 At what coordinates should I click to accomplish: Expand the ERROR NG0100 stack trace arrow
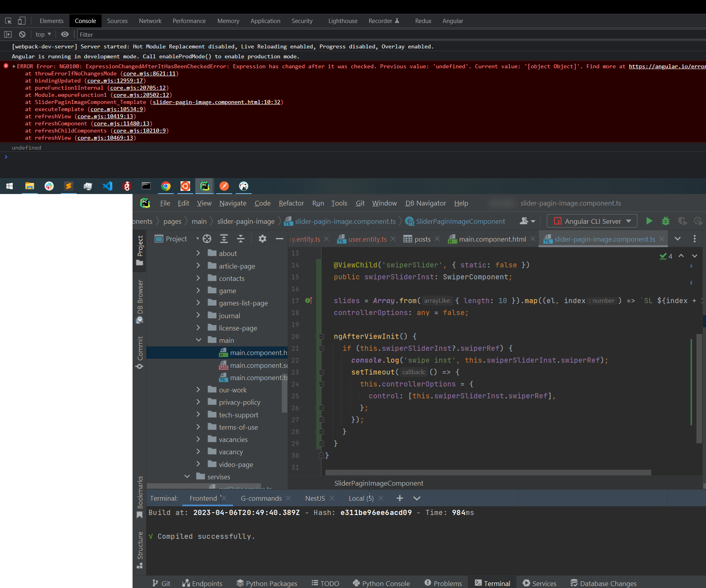pyautogui.click(x=14, y=66)
